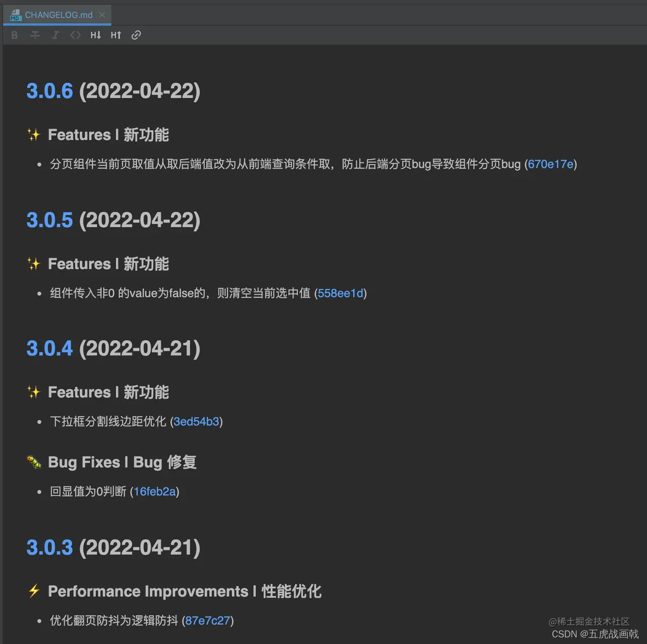Open commit link 670e17e
The width and height of the screenshot is (647, 644).
click(551, 164)
